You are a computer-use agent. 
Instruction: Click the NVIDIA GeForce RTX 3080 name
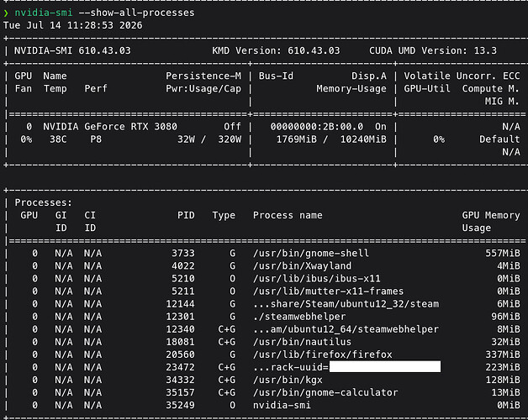110,127
